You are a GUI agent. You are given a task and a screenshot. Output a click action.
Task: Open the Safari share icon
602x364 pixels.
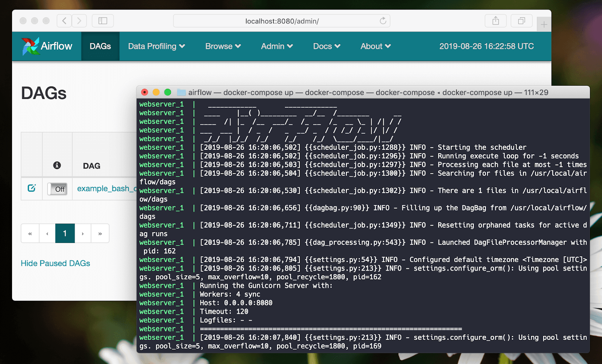[x=496, y=21]
